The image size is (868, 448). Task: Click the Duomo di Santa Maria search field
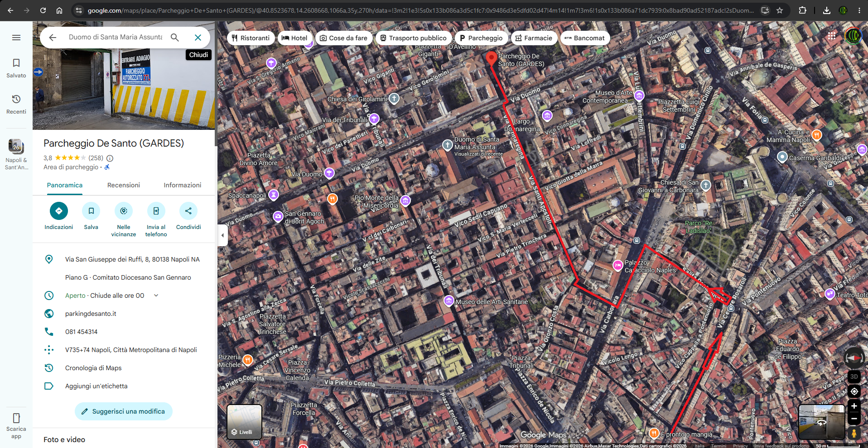coord(115,37)
